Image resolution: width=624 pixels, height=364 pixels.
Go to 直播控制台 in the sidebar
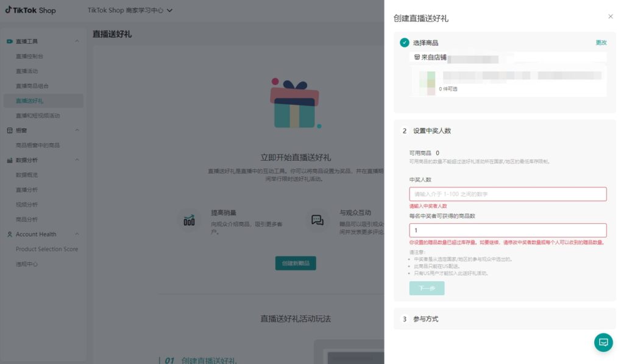pyautogui.click(x=29, y=56)
